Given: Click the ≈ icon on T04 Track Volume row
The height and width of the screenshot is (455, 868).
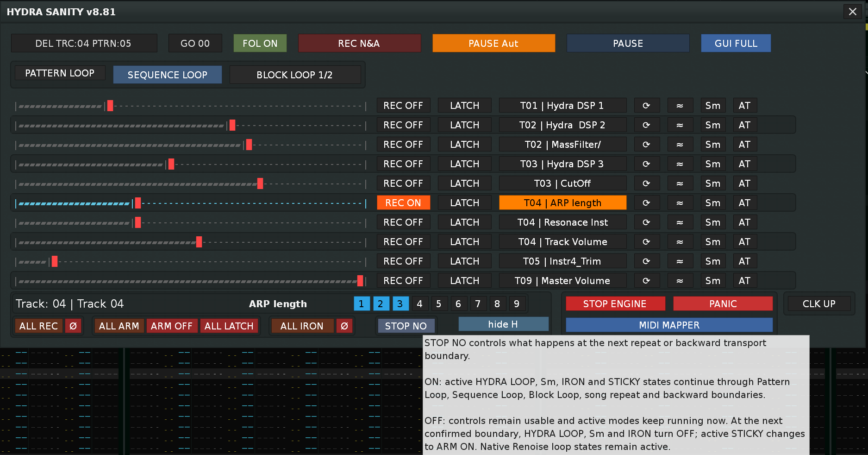Looking at the screenshot, I should coord(680,242).
